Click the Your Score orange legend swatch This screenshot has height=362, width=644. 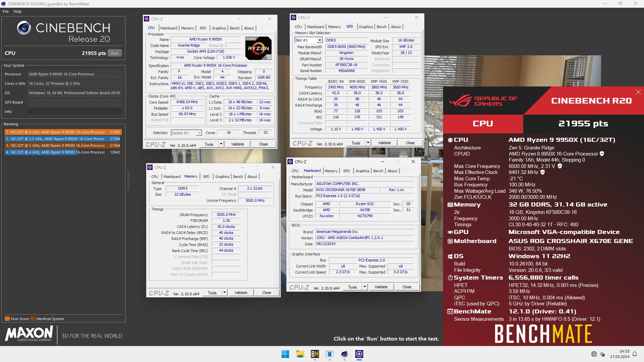coord(7,319)
